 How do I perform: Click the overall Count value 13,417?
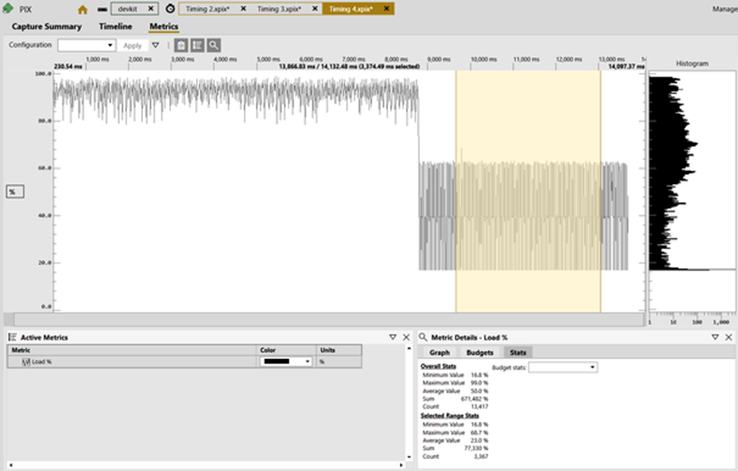[479, 407]
